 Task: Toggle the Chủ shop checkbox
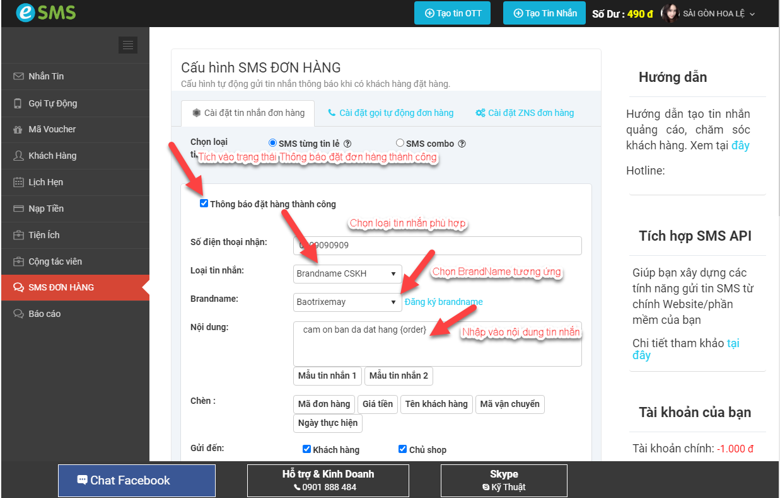coord(402,450)
